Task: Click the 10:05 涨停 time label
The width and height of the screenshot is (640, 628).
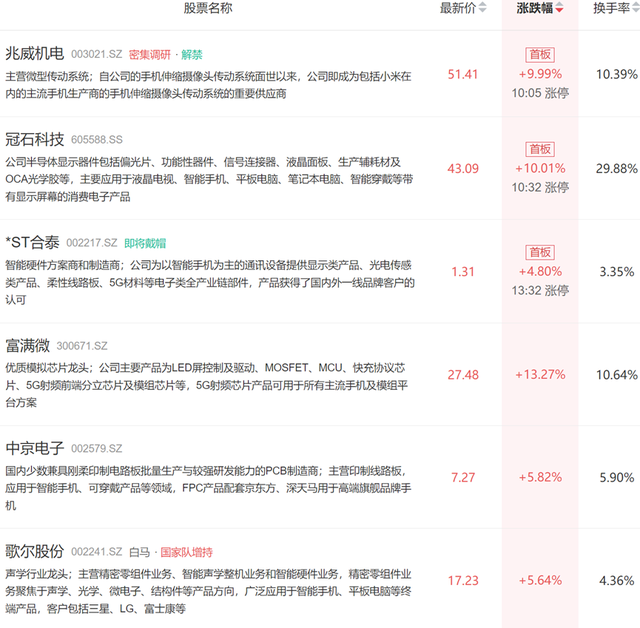Action: 540,93
